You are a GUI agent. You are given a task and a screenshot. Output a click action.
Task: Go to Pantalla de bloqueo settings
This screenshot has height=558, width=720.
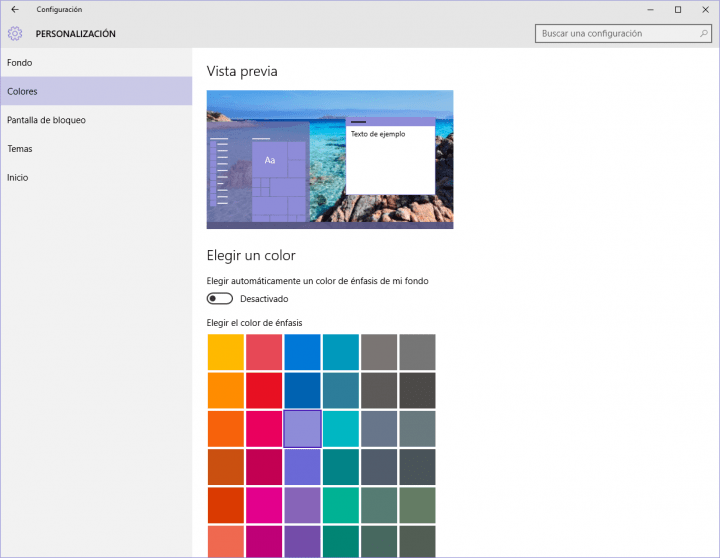click(96, 120)
